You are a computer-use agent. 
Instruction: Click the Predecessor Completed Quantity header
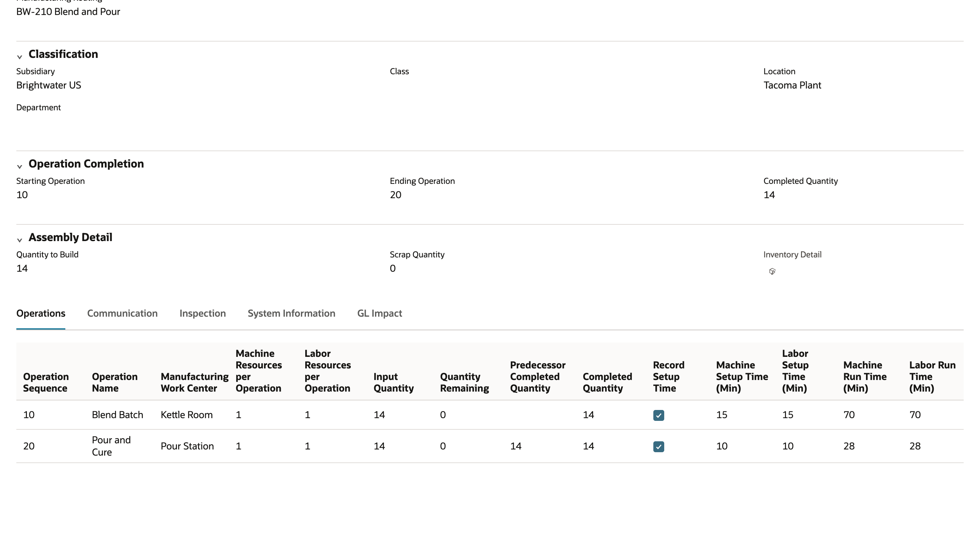538,377
